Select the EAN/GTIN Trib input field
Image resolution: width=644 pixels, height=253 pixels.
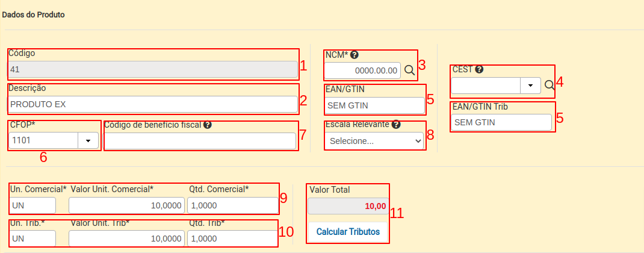click(x=501, y=122)
